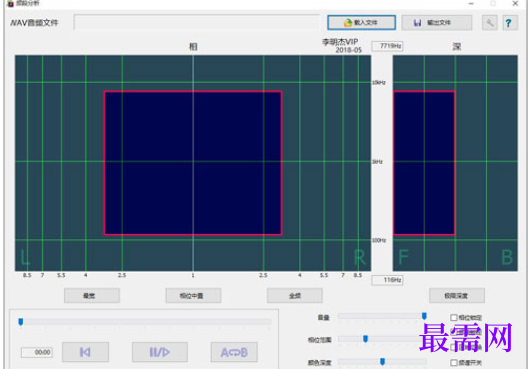Close the analysis window
The height and width of the screenshot is (369, 531).
click(x=515, y=3)
